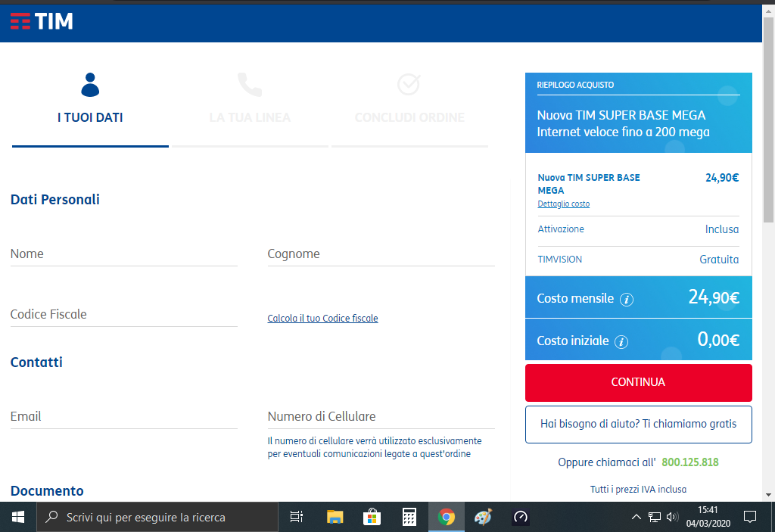The width and height of the screenshot is (775, 532).
Task: Select the I TUOI DATI person icon
Action: [x=90, y=85]
